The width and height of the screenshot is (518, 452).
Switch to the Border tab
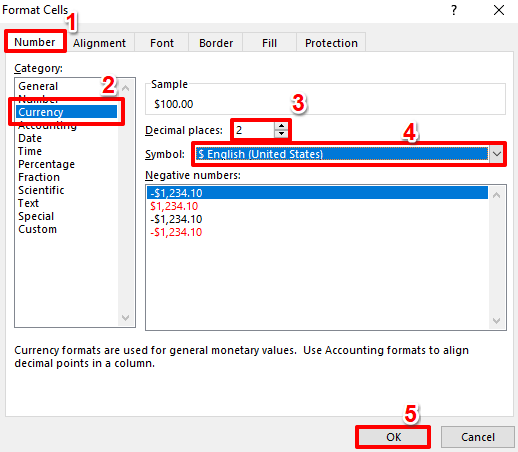pos(216,43)
